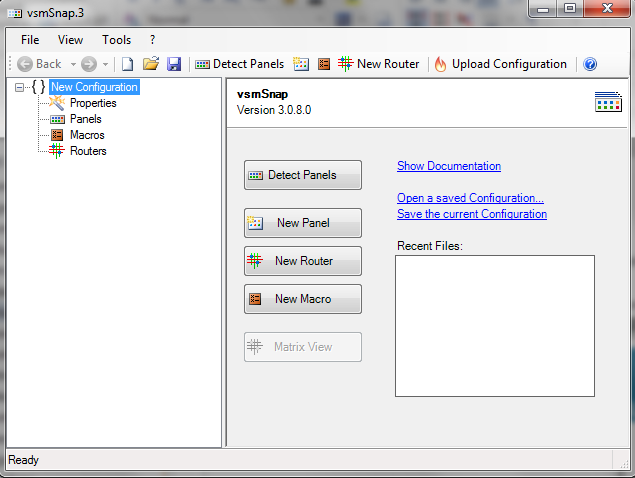Save using the floppy disk icon
This screenshot has height=478, width=635.
click(174, 64)
